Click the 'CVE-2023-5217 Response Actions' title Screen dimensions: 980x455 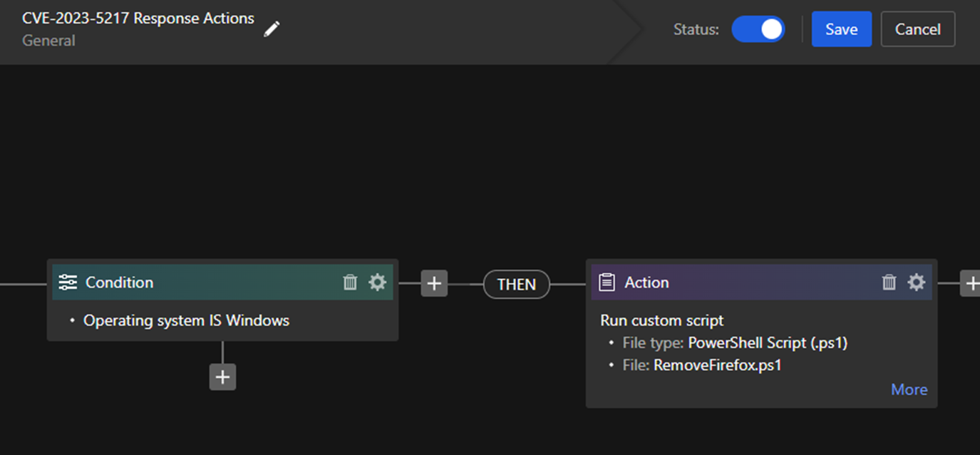(x=138, y=19)
